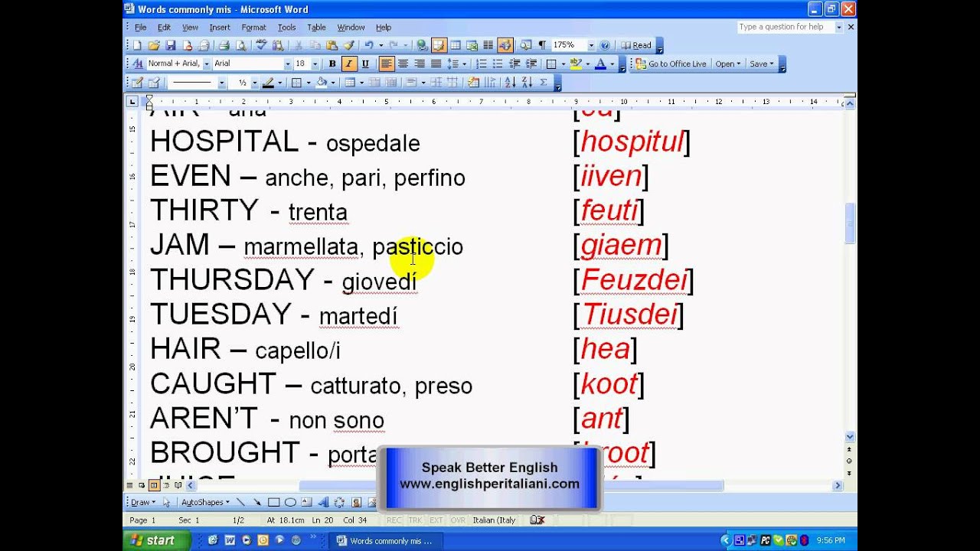Click the blue Font Color button
The width and height of the screenshot is (980, 551).
coord(601,64)
